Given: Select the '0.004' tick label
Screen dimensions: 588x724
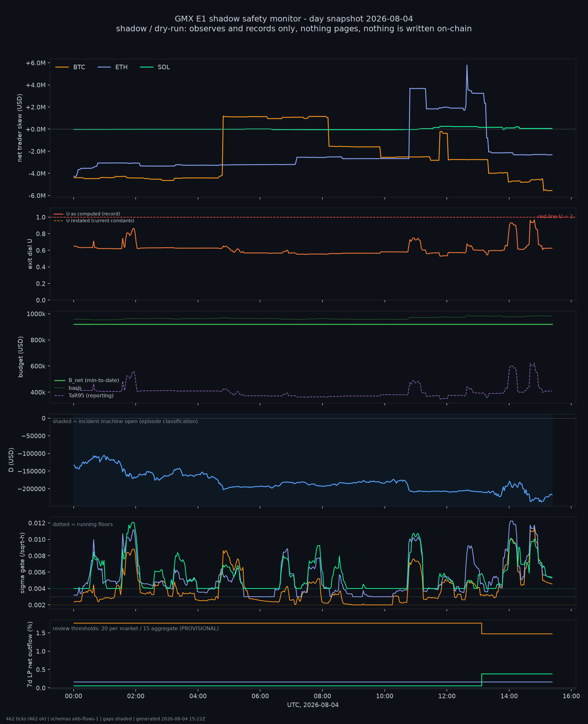Looking at the screenshot, I should pos(37,589).
